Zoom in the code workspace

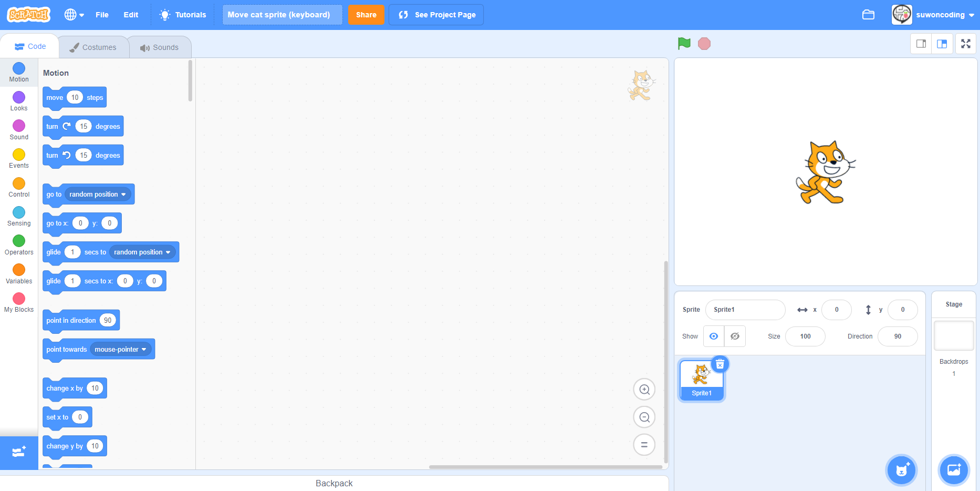[x=644, y=390]
